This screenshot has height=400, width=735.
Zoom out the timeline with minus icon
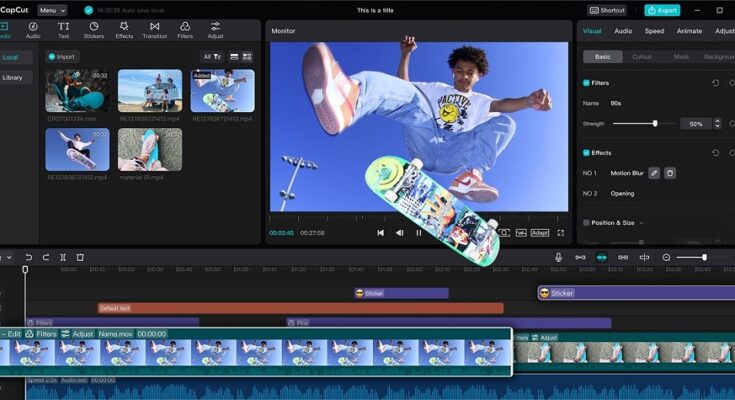(666, 257)
